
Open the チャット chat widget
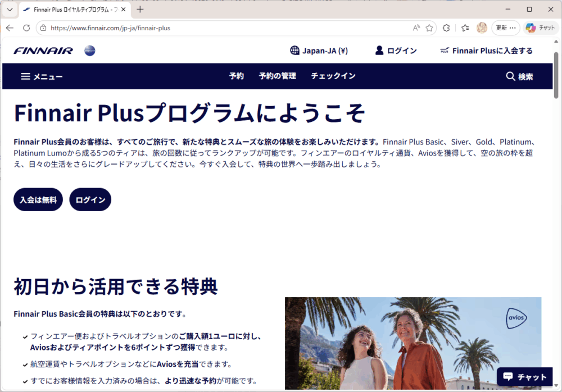[524, 377]
